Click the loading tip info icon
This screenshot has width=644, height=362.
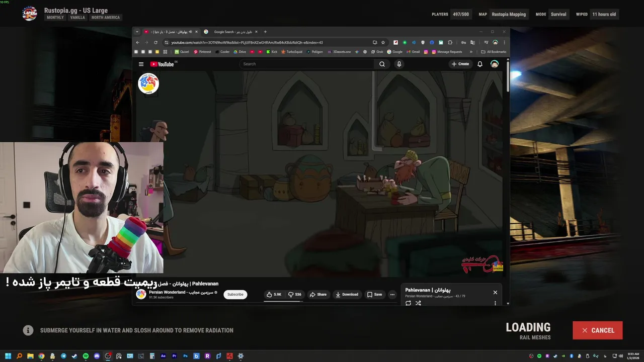point(28,330)
